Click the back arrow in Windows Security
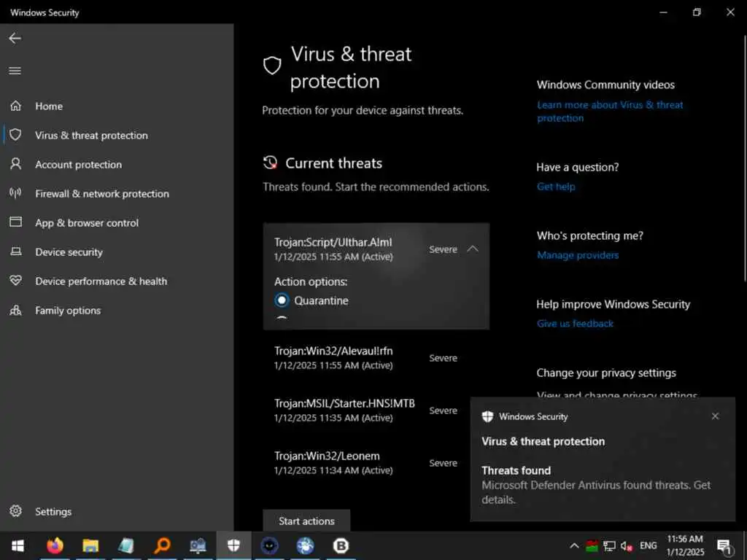The image size is (747, 560). [x=15, y=38]
